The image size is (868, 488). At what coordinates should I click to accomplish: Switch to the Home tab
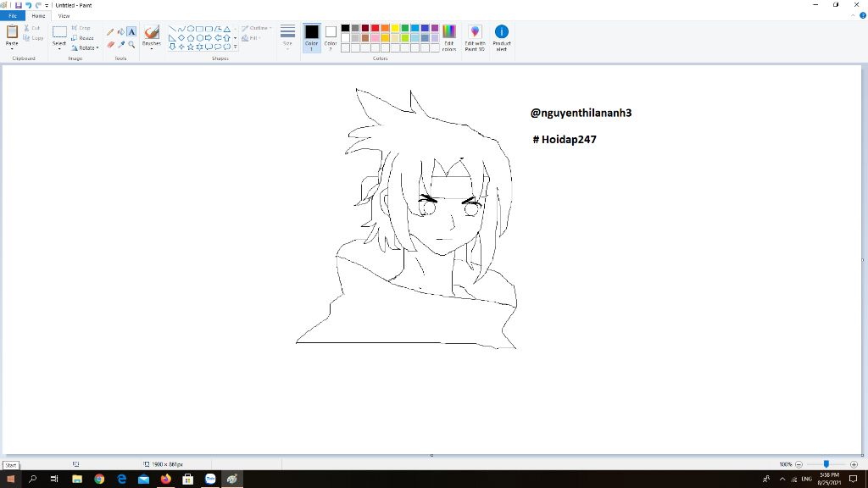(x=38, y=16)
